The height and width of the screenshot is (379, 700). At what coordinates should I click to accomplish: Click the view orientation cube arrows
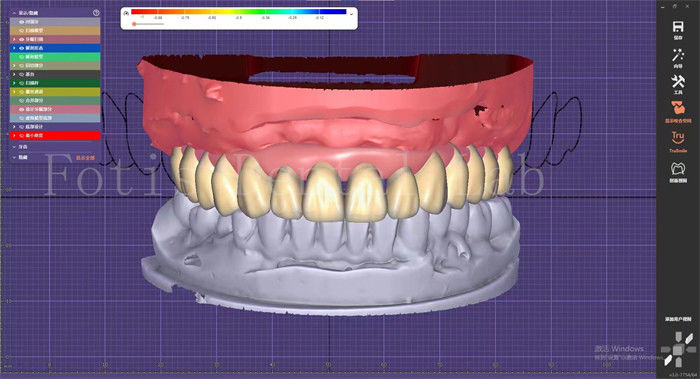click(678, 349)
